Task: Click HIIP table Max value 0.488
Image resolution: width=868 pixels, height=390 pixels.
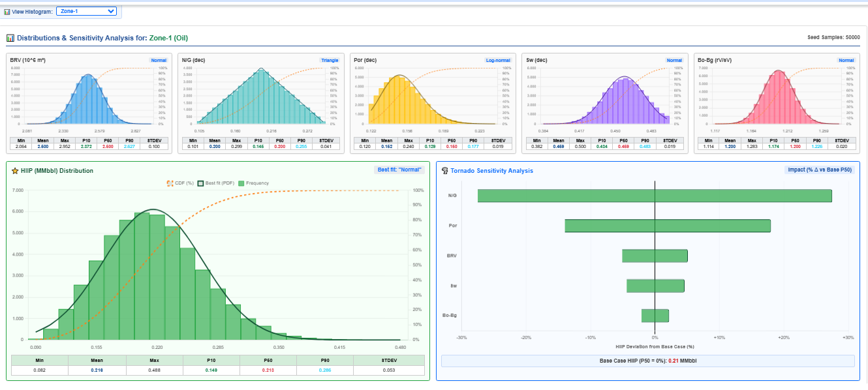Action: click(x=154, y=370)
